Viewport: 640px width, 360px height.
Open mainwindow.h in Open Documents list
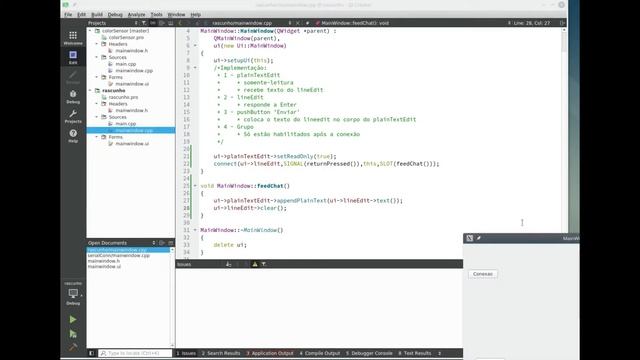click(104, 261)
